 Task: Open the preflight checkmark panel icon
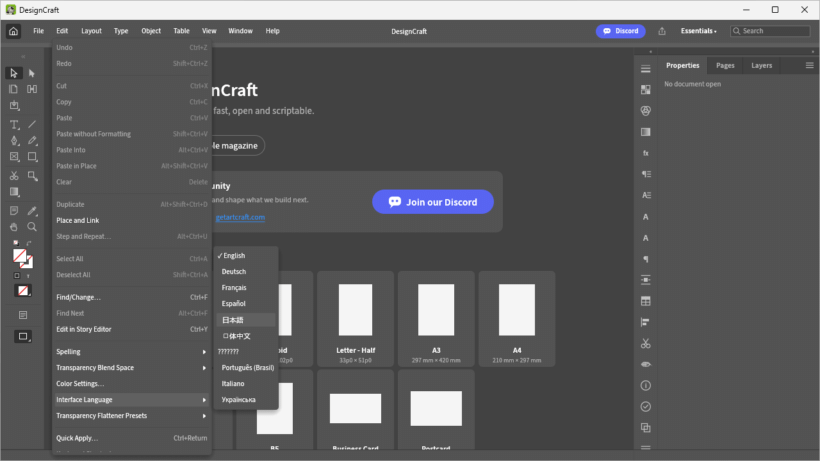[x=646, y=407]
